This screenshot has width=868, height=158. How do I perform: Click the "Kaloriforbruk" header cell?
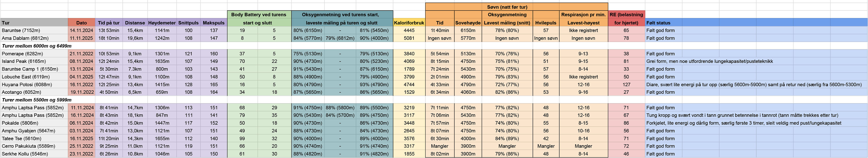click(409, 23)
